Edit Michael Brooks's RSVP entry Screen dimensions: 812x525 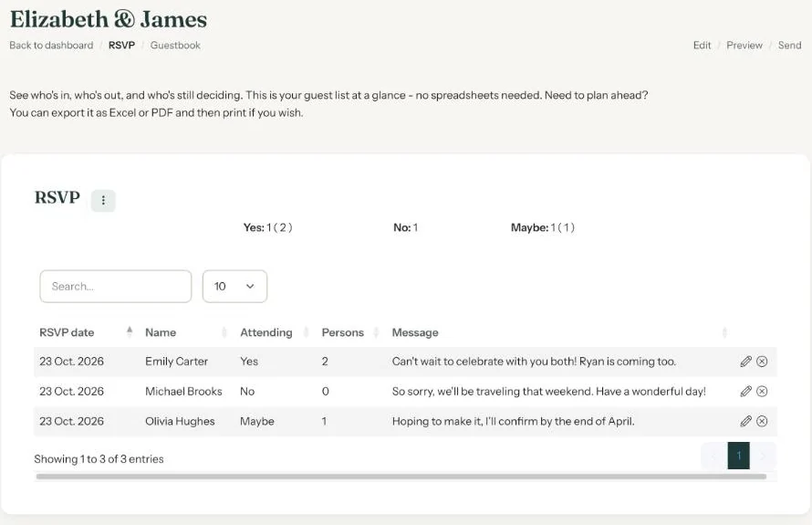click(x=745, y=392)
